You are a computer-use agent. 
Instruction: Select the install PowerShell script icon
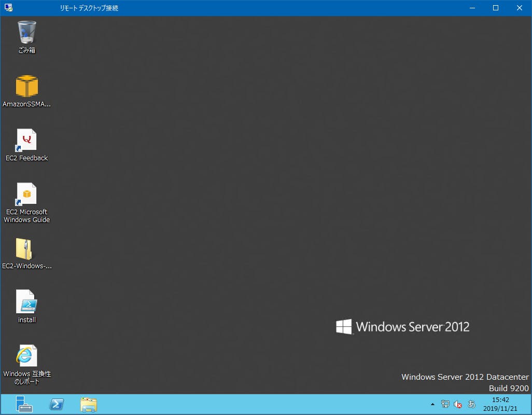[26, 302]
